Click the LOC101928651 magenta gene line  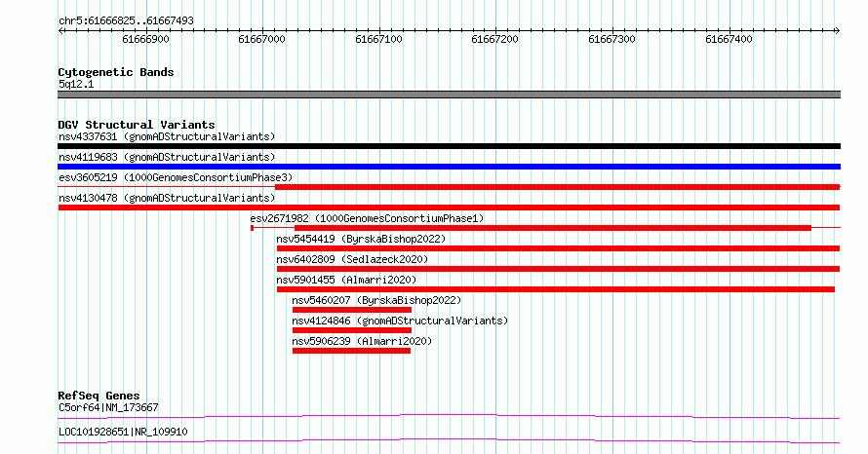click(x=449, y=440)
